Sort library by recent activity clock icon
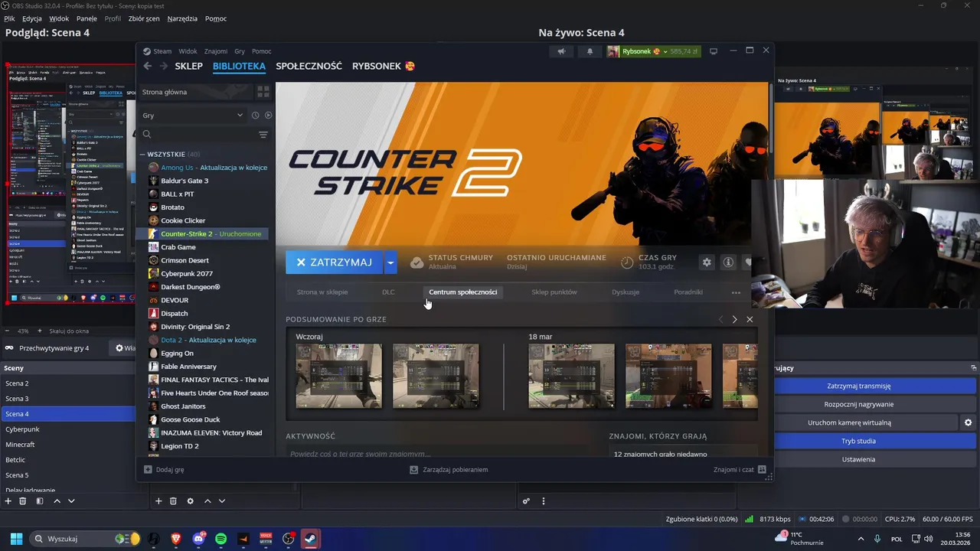This screenshot has height=551, width=980. pos(256,116)
